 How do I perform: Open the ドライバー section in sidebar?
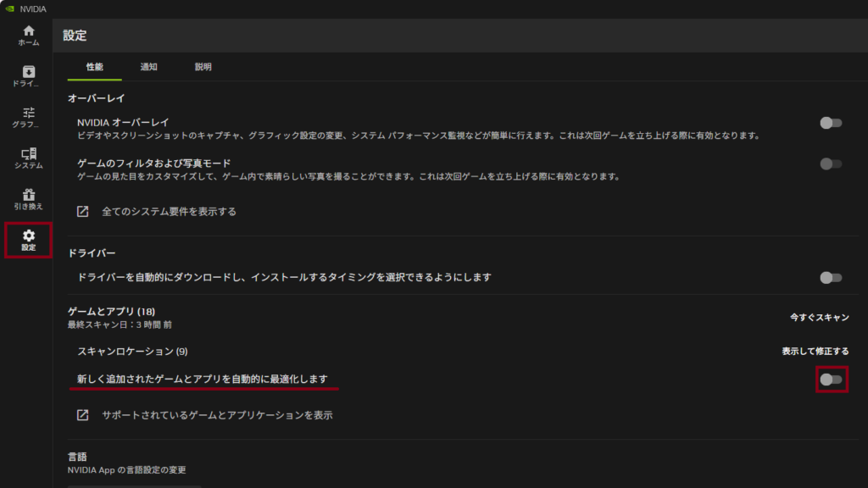[x=28, y=76]
